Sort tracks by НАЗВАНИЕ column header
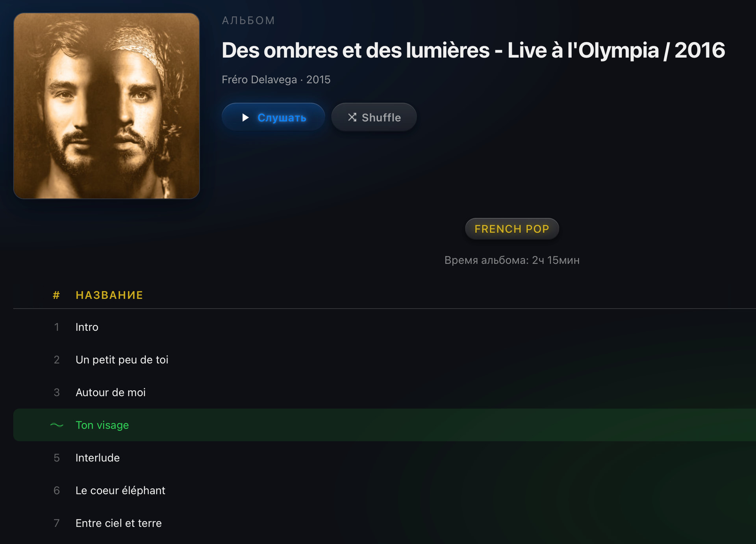The width and height of the screenshot is (756, 544). 109,295
